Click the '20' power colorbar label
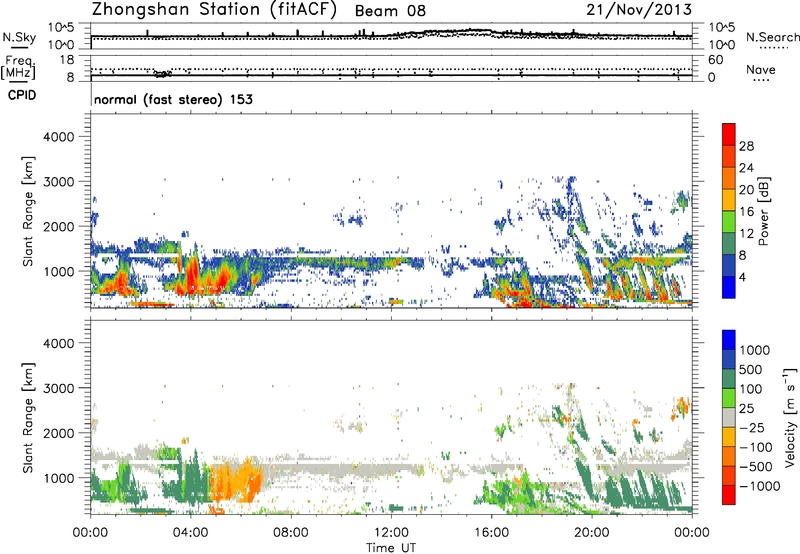This screenshot has height=554, width=800. coord(746,190)
